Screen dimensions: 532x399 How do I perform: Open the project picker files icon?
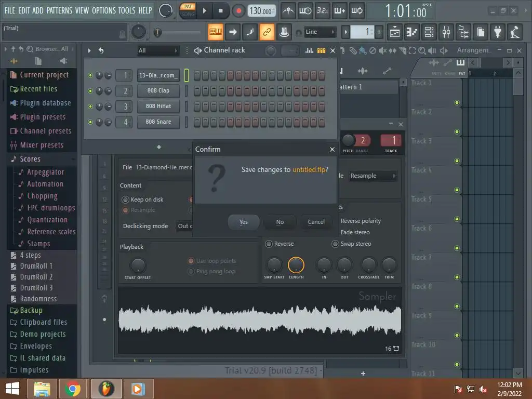481,32
